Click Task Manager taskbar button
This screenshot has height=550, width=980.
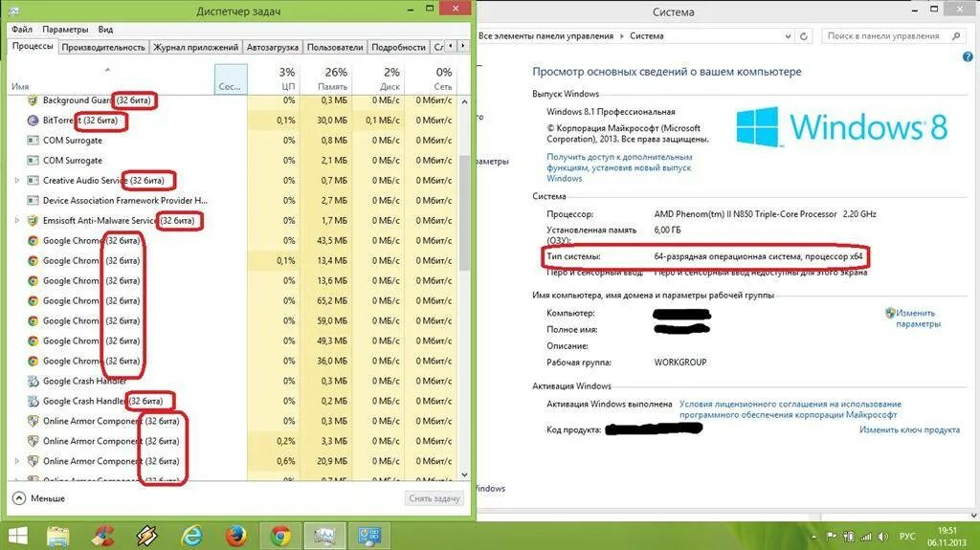[325, 537]
